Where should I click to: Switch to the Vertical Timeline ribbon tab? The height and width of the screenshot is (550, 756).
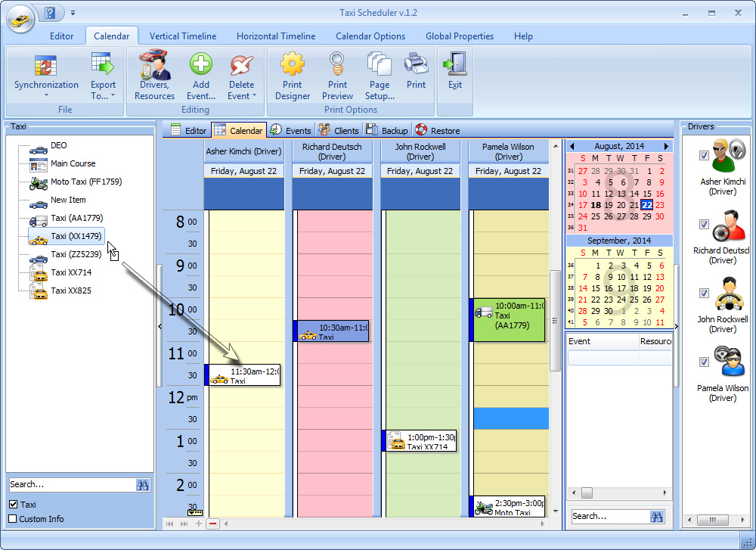[182, 36]
